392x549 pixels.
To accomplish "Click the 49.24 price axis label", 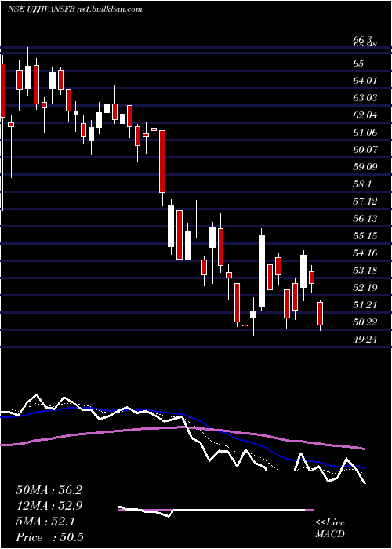I will pos(365,339).
